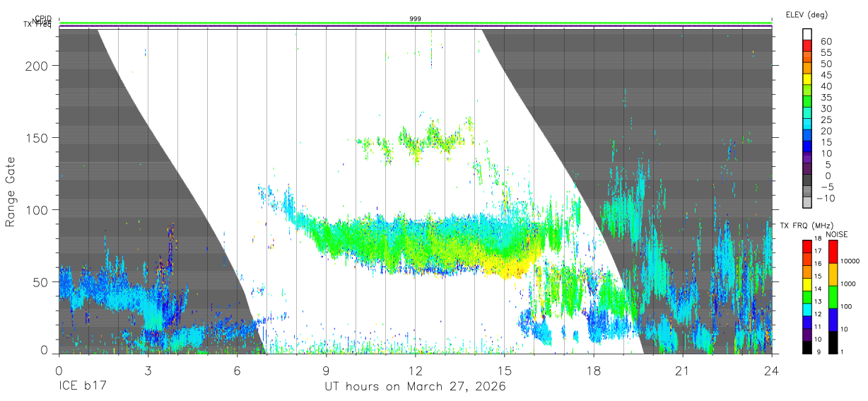Click the 10000 tick on NOISE bar
This screenshot has width=868, height=401.
click(x=850, y=262)
